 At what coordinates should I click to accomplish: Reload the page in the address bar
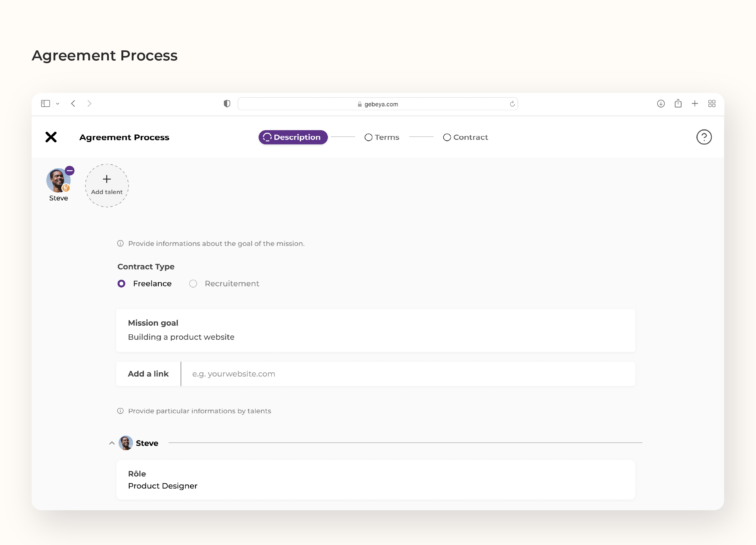(512, 104)
